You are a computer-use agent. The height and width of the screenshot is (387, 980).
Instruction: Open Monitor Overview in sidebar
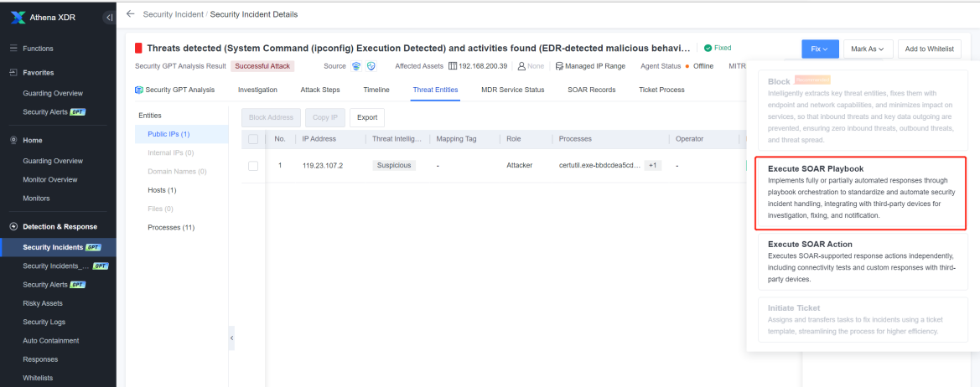point(50,180)
